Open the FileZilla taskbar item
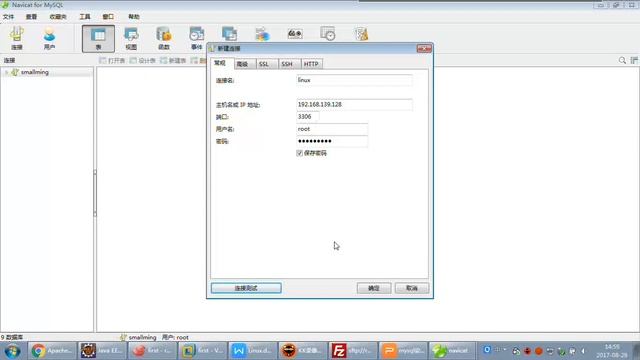The width and height of the screenshot is (640, 360). [x=353, y=351]
